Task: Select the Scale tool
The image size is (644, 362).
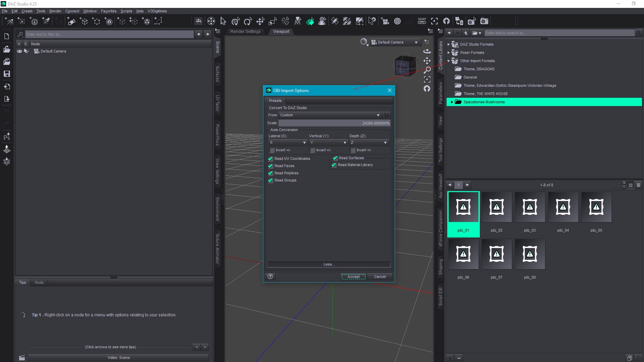Action: pos(272,21)
